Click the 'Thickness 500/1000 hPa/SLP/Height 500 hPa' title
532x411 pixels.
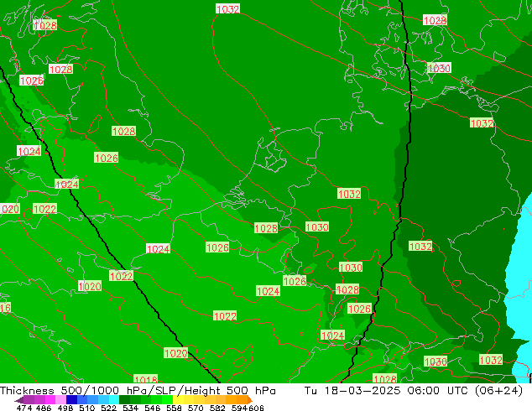point(138,391)
